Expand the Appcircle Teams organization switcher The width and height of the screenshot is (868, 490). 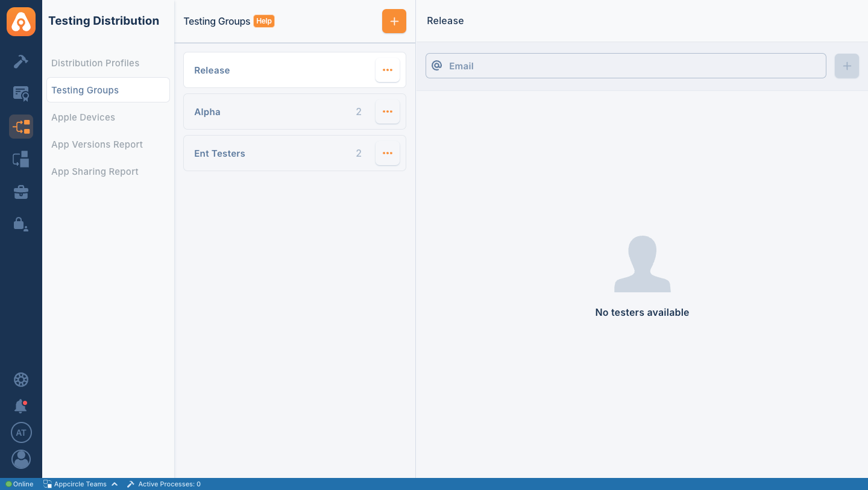click(x=80, y=484)
